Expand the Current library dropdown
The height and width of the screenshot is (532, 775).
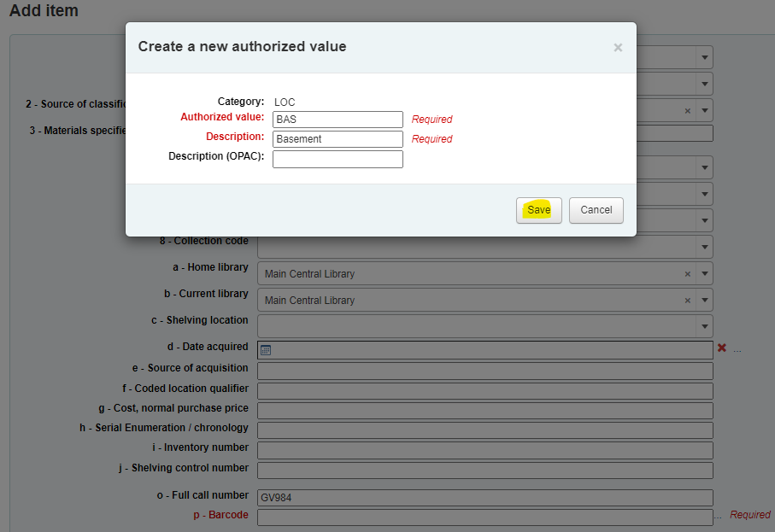(704, 301)
